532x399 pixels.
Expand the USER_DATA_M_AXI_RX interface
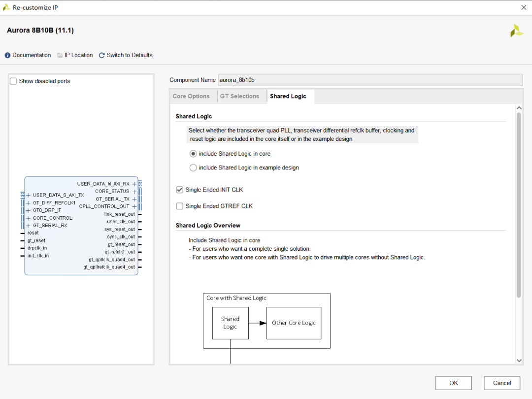pos(134,184)
